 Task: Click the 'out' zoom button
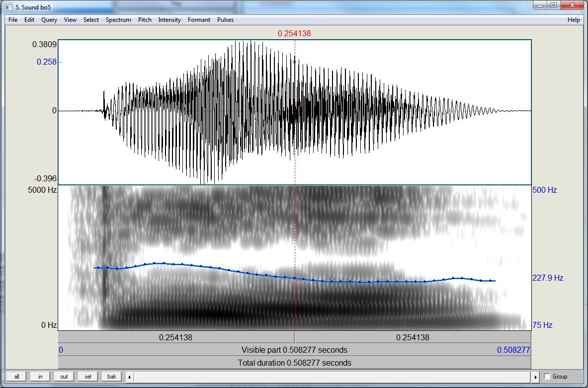point(64,377)
